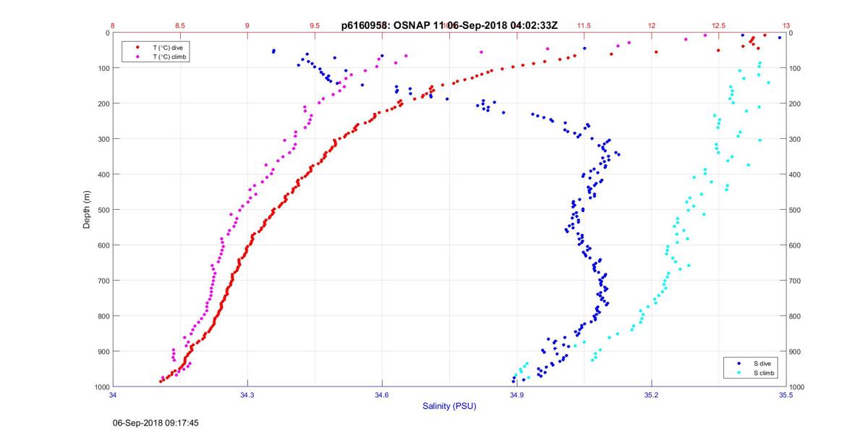Click '400' on the right depth axis
Image resolution: width=868 pixels, height=435 pixels.
[796, 175]
